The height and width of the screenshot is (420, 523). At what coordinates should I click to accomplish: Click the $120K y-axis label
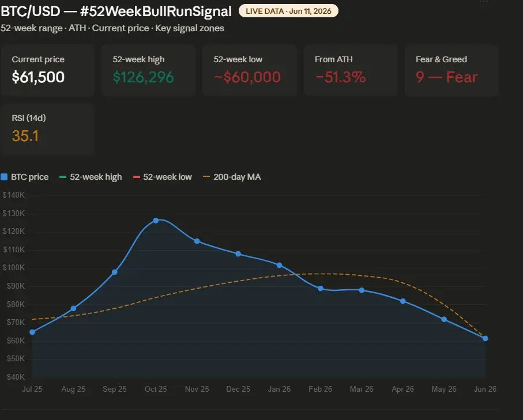[14, 232]
